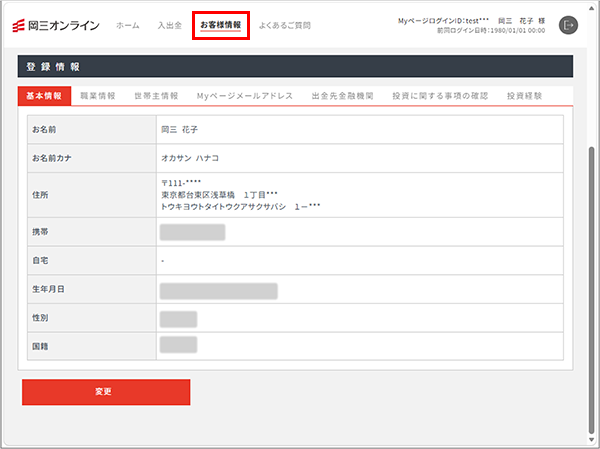Go to 投資に関する事項の確認 tab
The image size is (600, 449).
(440, 96)
